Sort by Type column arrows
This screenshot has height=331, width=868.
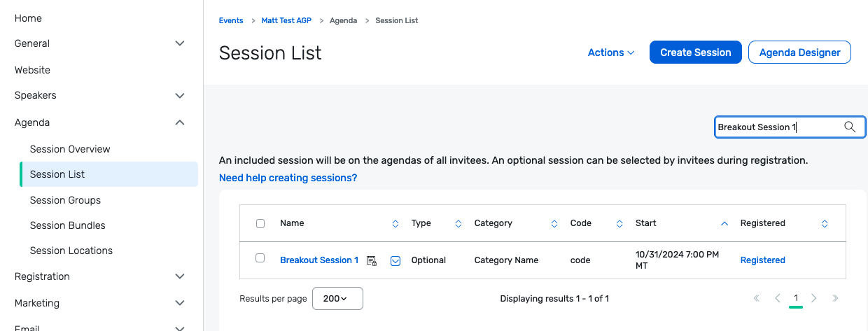(x=458, y=223)
